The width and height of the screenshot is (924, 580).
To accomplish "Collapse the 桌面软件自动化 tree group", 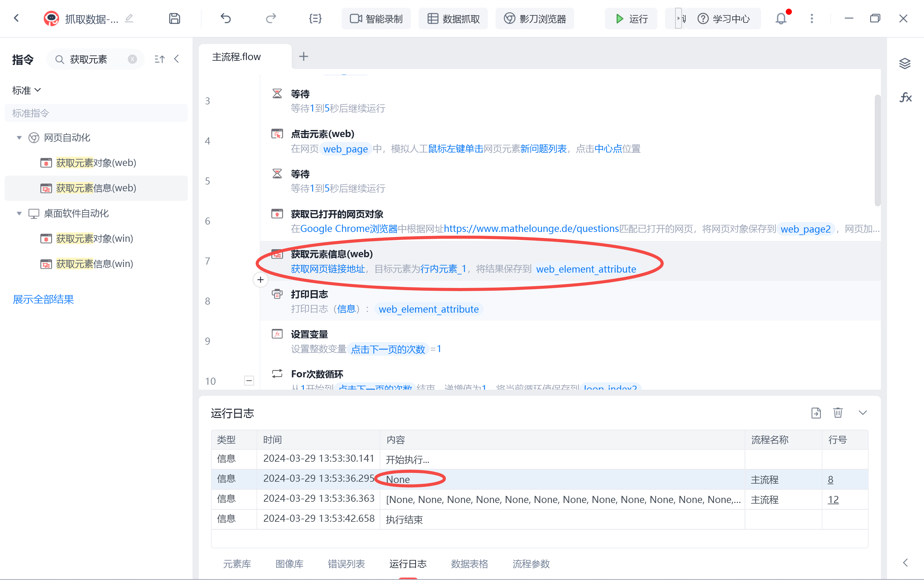I will 19,213.
